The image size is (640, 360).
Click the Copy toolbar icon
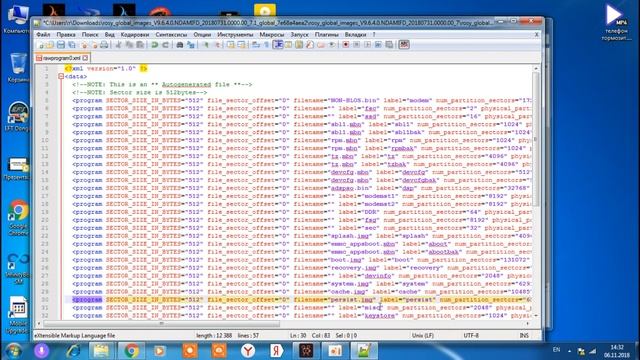point(129,45)
